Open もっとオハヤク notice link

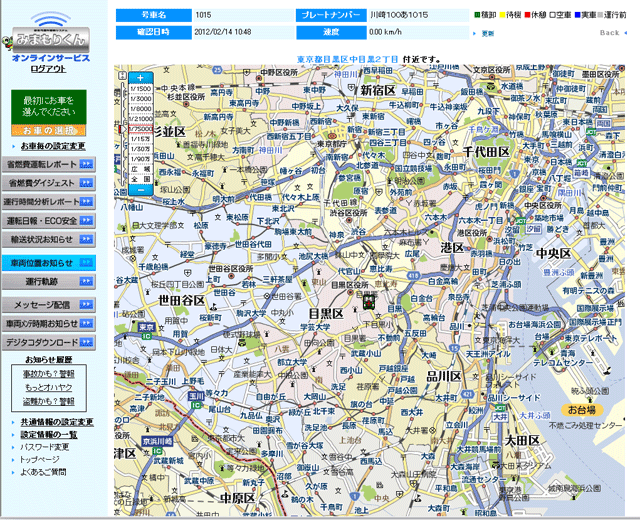tap(49, 387)
